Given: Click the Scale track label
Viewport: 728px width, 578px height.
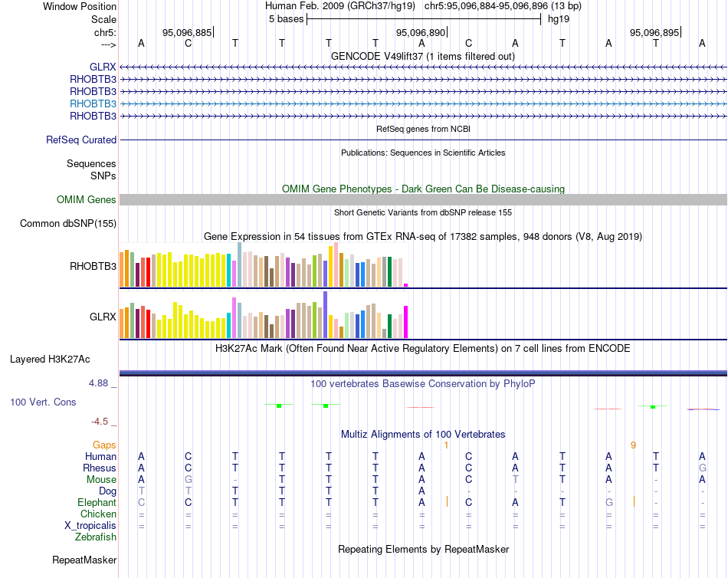Looking at the screenshot, I should click(x=104, y=19).
